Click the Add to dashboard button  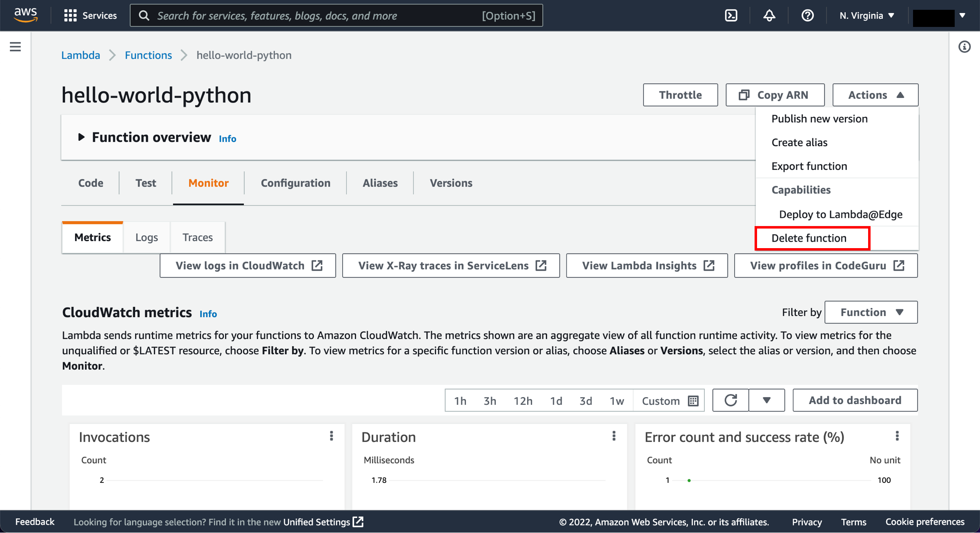click(855, 400)
